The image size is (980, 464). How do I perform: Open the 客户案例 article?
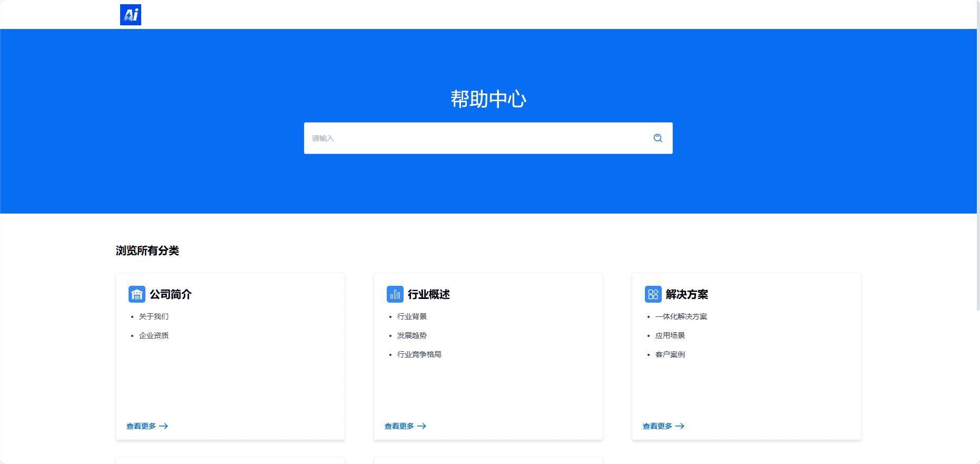click(x=670, y=354)
